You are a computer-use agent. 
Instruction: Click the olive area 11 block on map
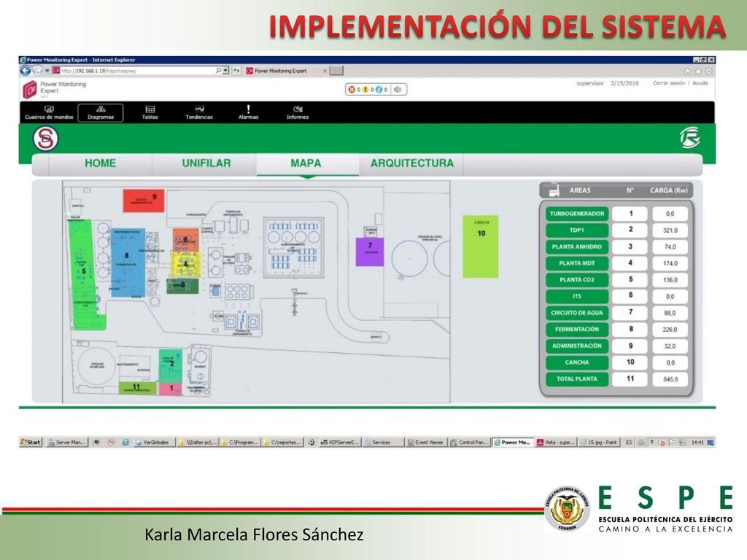(x=137, y=388)
